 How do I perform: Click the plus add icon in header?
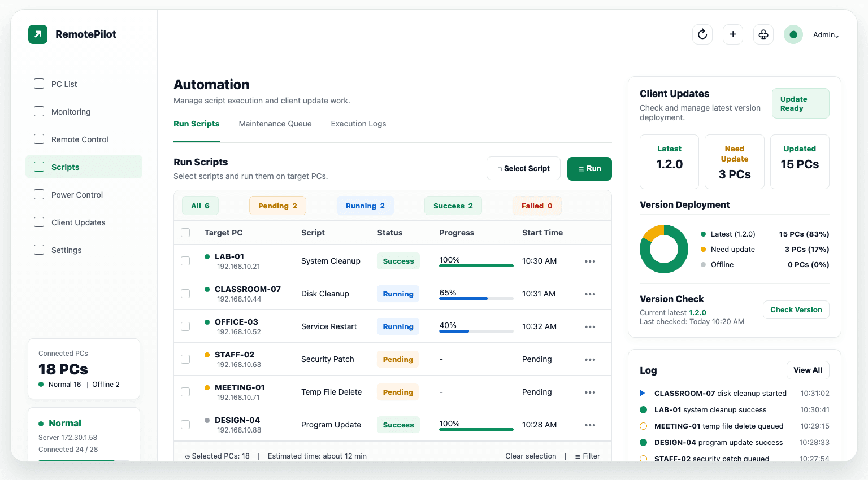(733, 34)
